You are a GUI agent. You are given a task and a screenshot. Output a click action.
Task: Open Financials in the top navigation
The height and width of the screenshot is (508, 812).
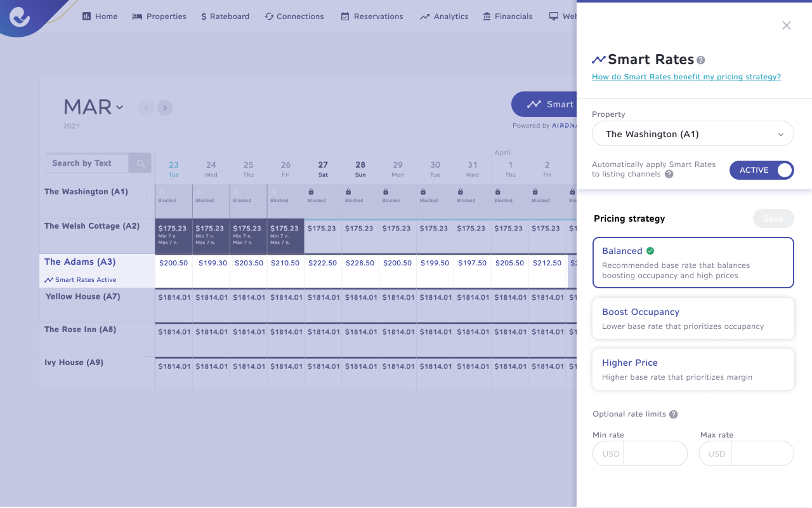click(x=507, y=17)
